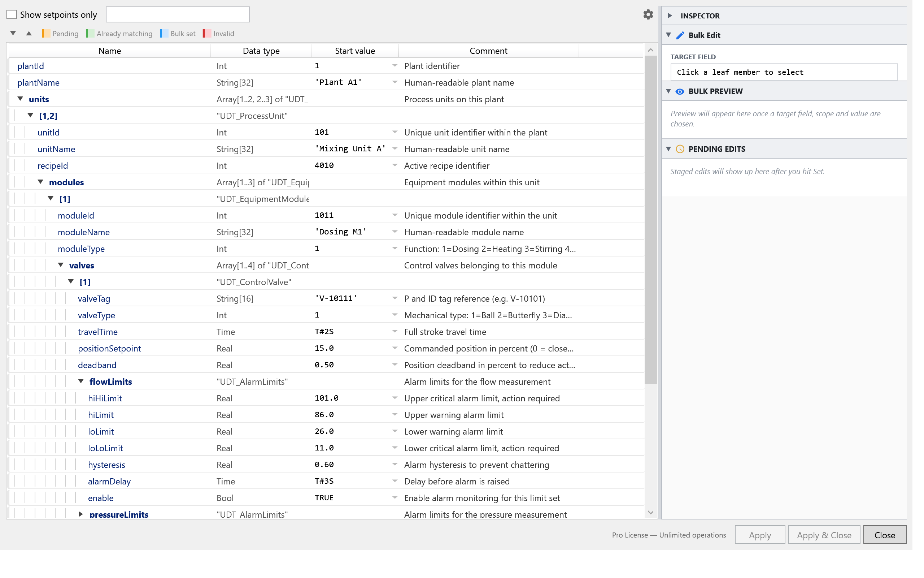Open start value dropdown for moduleType

tap(395, 249)
